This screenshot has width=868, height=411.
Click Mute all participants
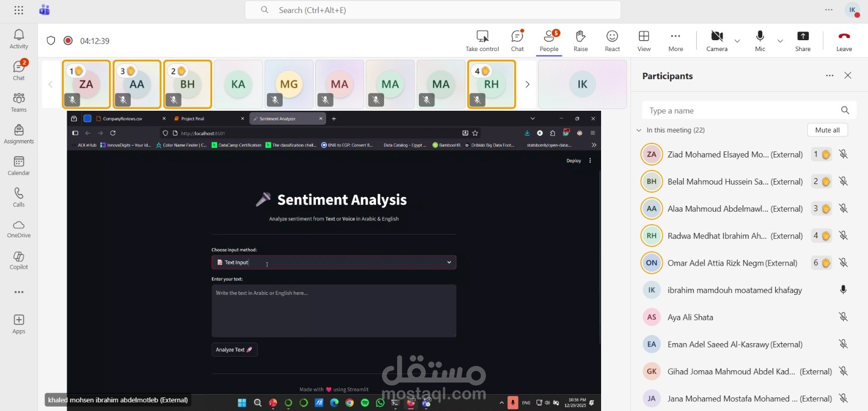pyautogui.click(x=827, y=130)
